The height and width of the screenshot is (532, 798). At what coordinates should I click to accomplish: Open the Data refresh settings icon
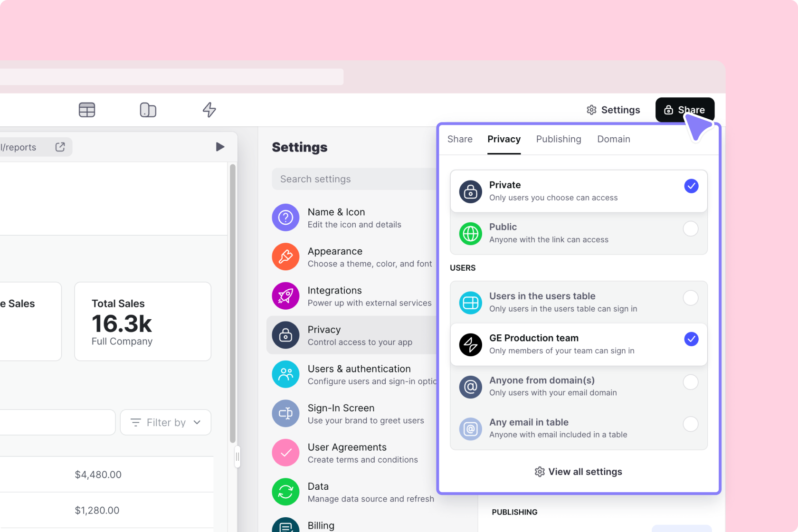tap(285, 492)
